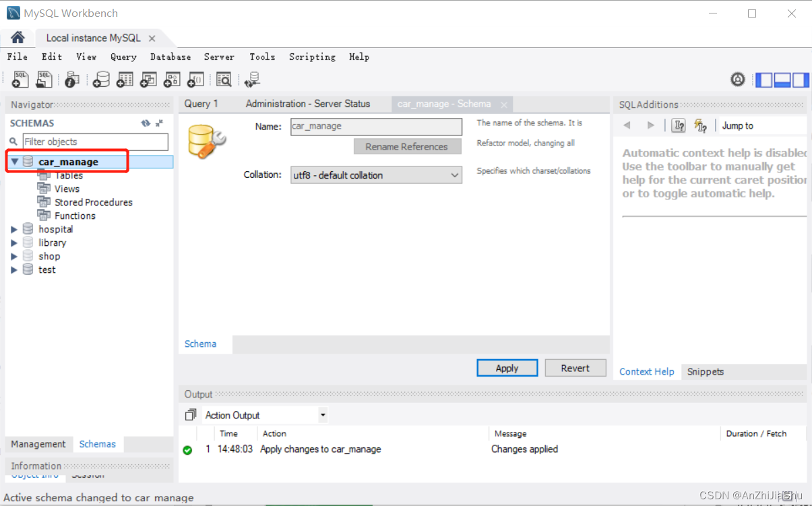Expand the test schema
812x506 pixels.
14,270
